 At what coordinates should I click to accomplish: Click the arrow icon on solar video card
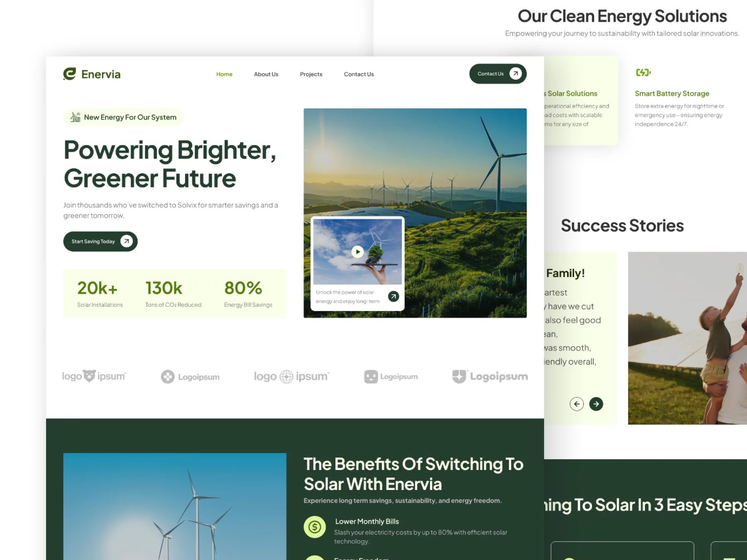[393, 296]
